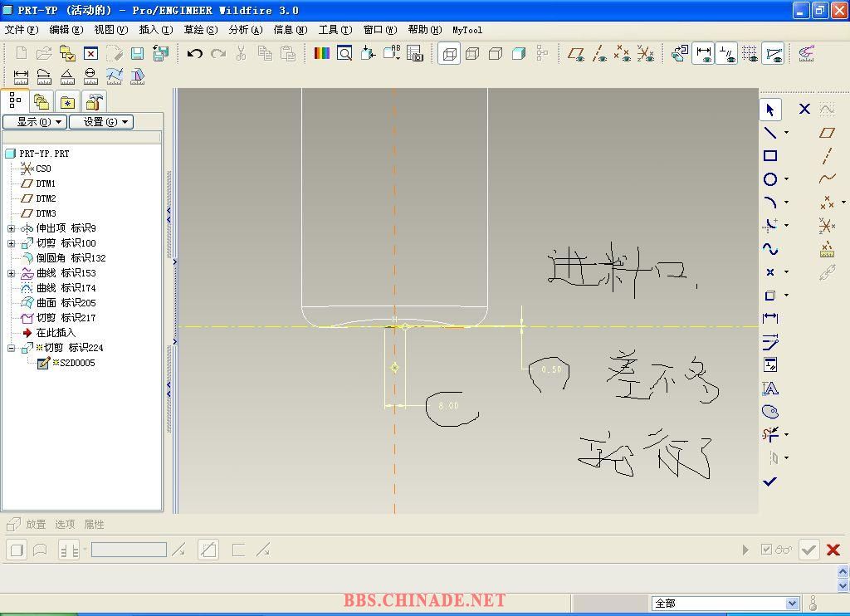Choose the Circle sketch tool
Viewport: 850px width, 616px height.
coord(770,179)
